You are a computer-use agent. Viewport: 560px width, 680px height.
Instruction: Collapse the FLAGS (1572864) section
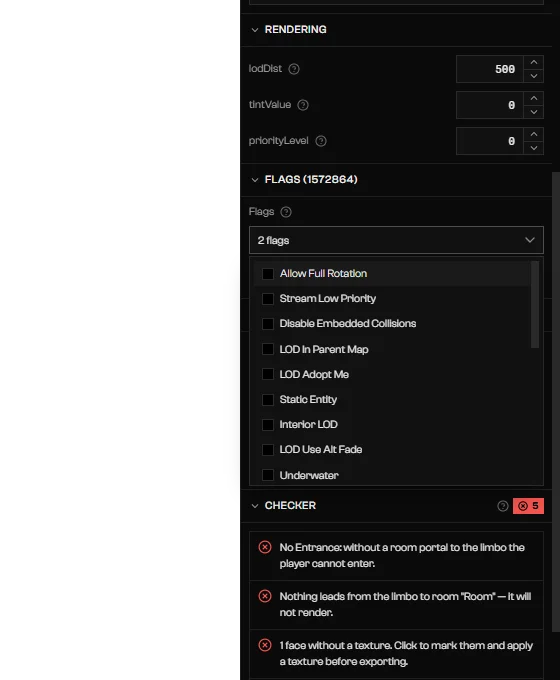tap(255, 180)
